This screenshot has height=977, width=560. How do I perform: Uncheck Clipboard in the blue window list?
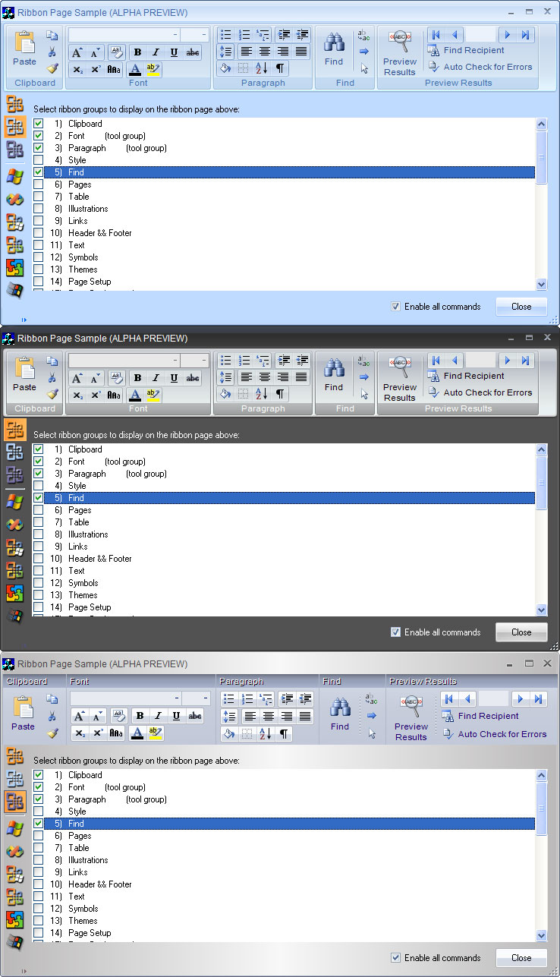38,124
